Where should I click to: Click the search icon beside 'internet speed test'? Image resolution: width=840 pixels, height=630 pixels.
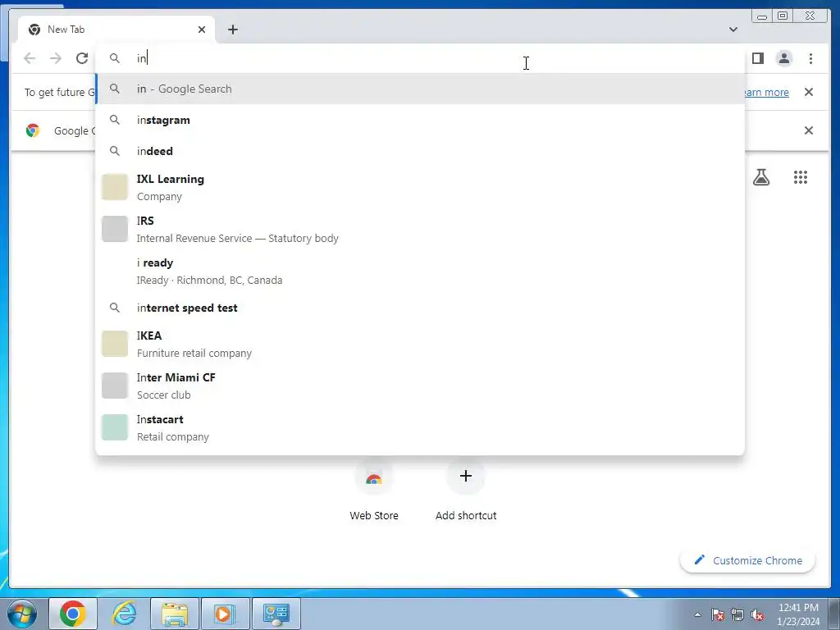pyautogui.click(x=115, y=308)
